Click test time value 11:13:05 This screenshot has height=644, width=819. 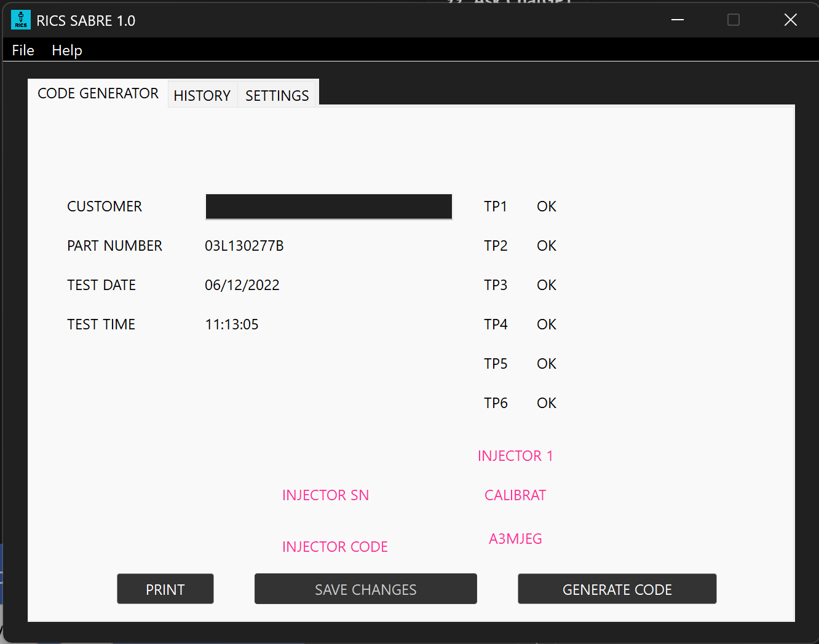coord(232,324)
